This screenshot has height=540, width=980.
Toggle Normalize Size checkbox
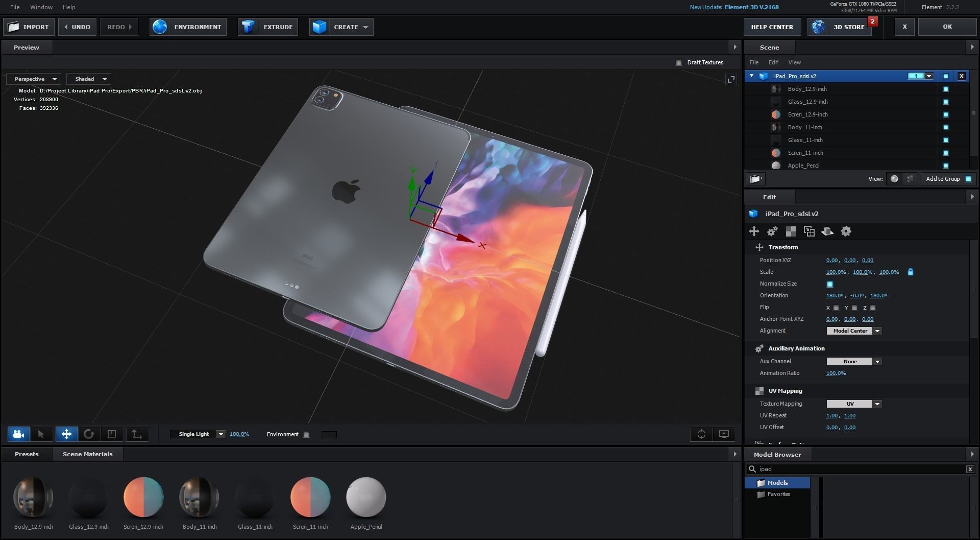tap(830, 284)
